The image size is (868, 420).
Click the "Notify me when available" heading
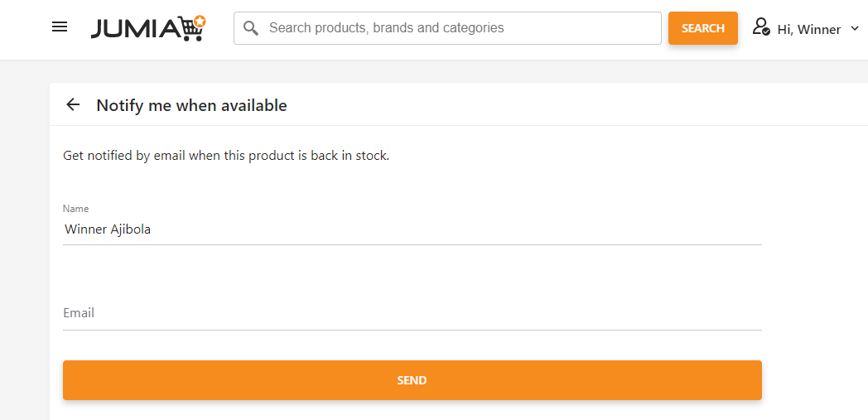coord(191,105)
